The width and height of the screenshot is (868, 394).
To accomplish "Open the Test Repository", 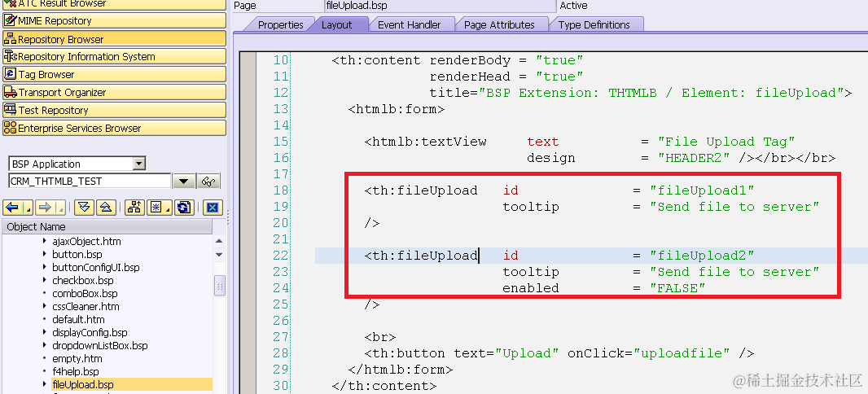I will point(114,110).
